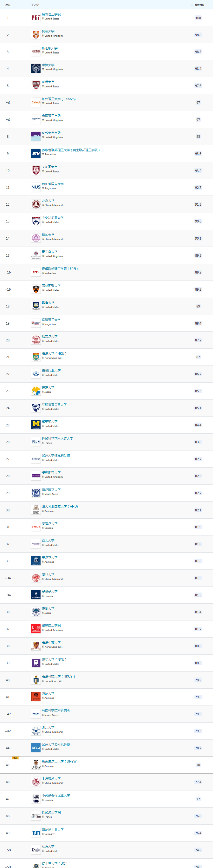The height and width of the screenshot is (868, 213).
Task: Click the KAIST logo icon
Action: pyautogui.click(x=36, y=714)
